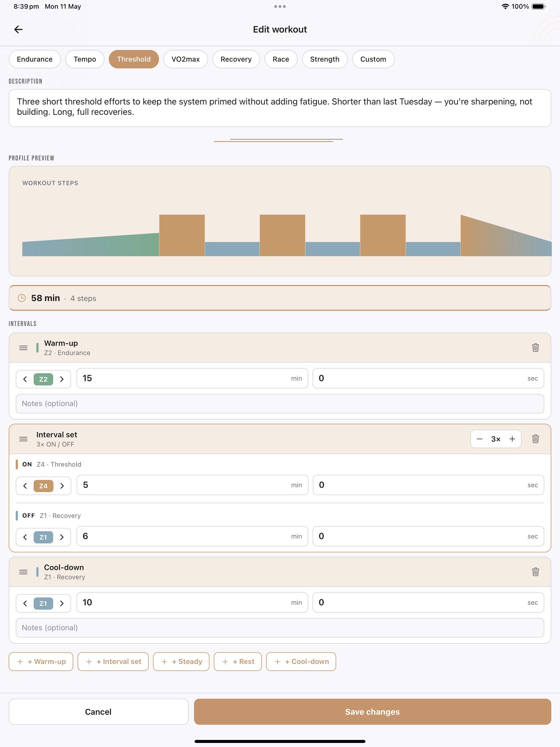The image size is (560, 747).
Task: Edit Cool-down seconds field
Action: tap(428, 603)
